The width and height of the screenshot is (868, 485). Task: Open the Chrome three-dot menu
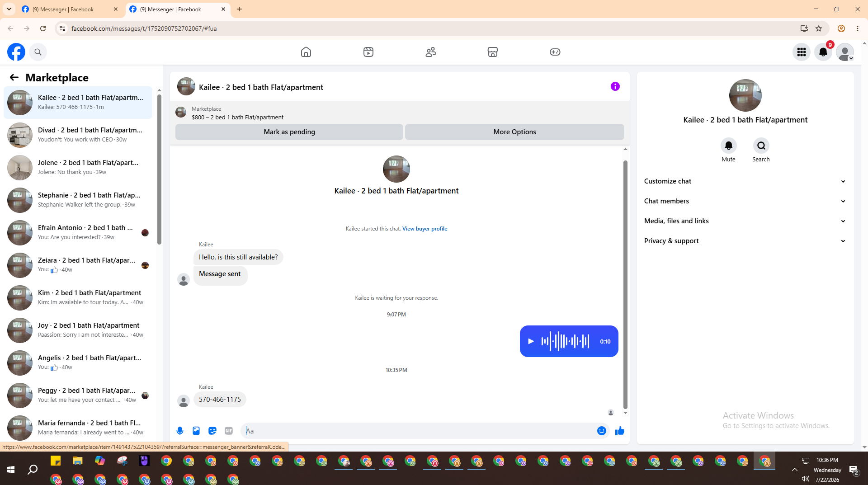click(x=858, y=28)
